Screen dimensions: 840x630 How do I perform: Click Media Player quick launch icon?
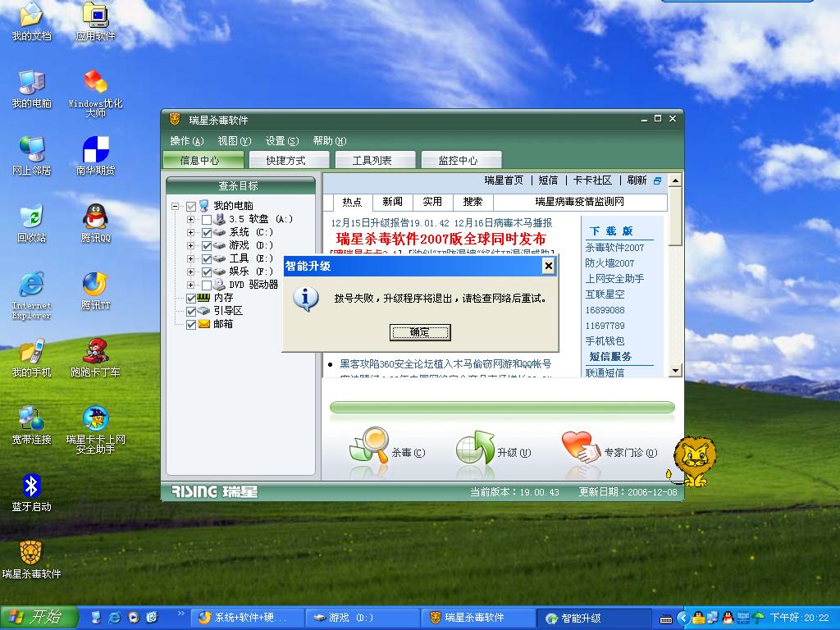coord(133,618)
